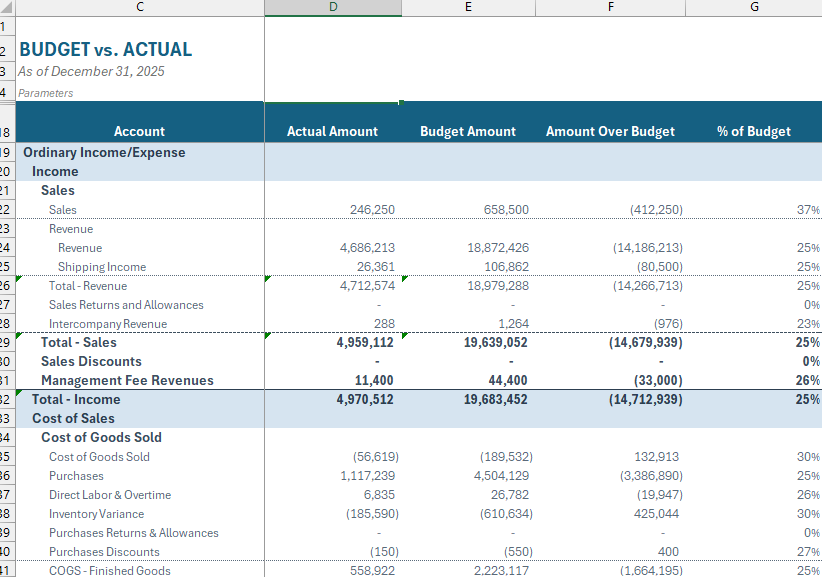Click the Parameters label cell

pos(47,92)
